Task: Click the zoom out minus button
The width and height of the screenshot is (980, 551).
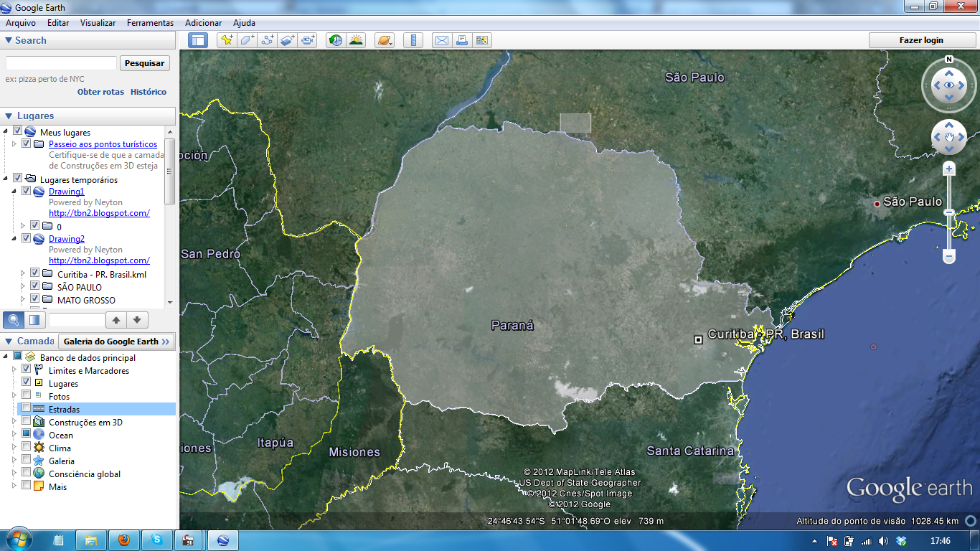Action: click(949, 255)
